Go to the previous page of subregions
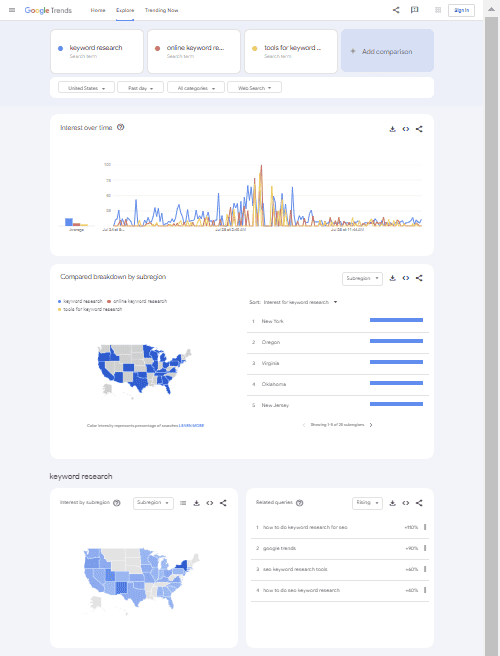500x656 pixels. 304,425
